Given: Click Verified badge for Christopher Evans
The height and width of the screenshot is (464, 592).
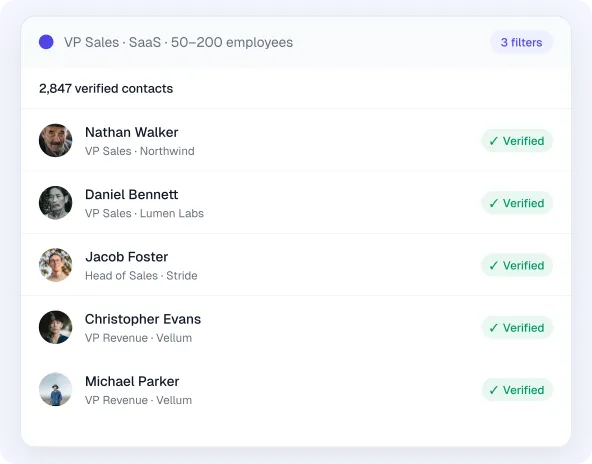Looking at the screenshot, I should (x=517, y=328).
